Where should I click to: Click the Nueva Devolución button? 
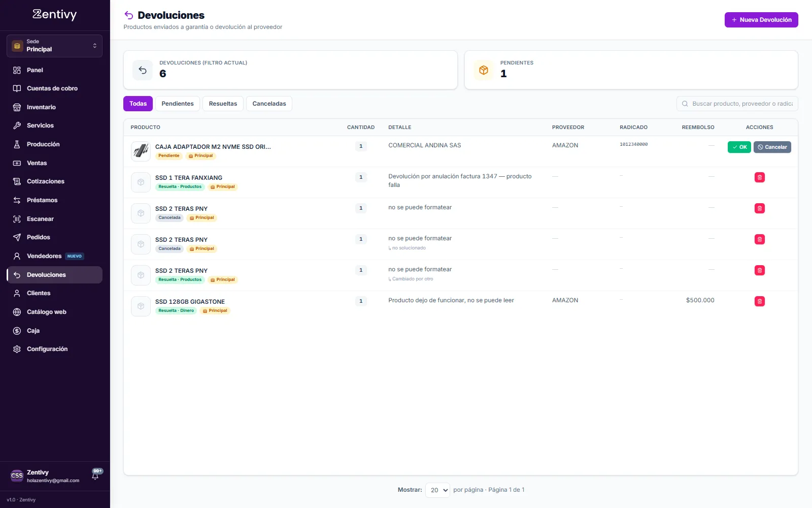coord(761,20)
